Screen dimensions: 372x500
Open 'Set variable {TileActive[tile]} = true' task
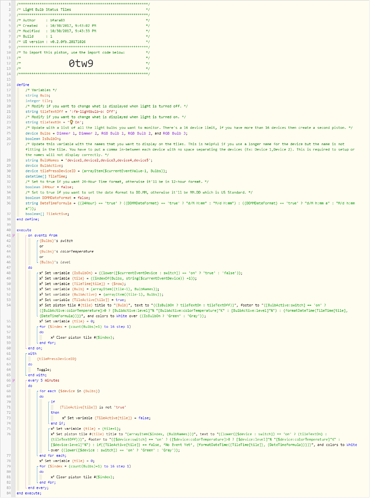pyautogui.click(x=83, y=301)
